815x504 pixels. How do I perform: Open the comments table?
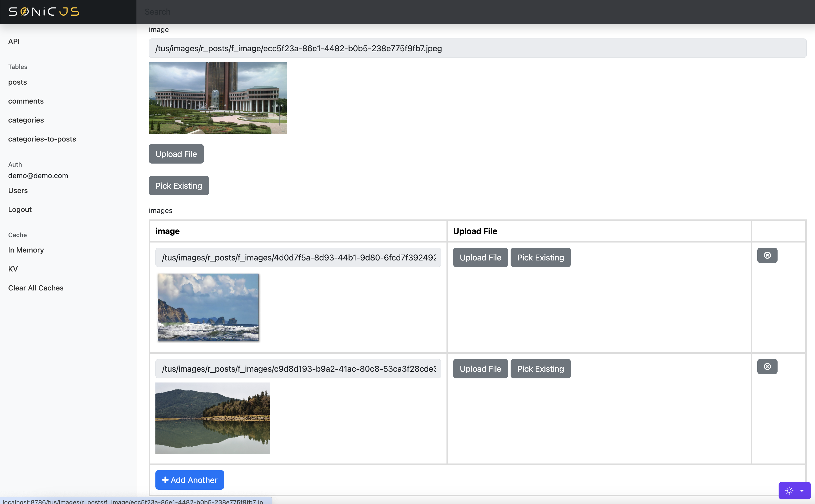pos(26,101)
